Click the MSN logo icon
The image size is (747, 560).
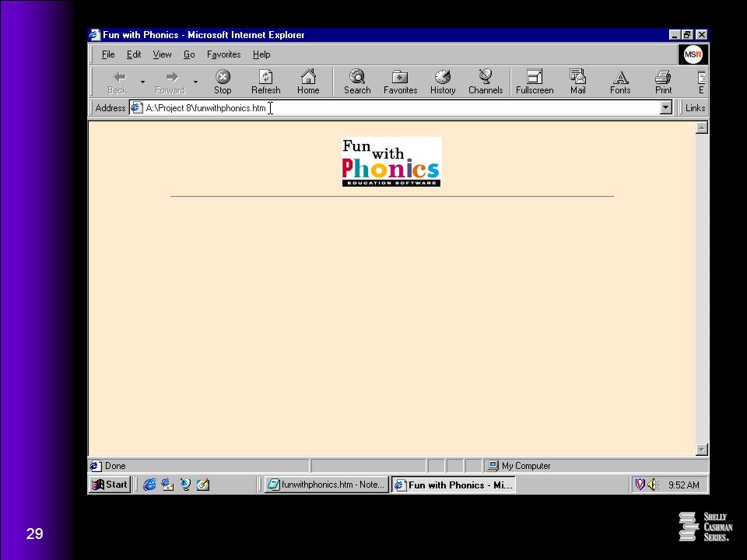click(x=693, y=54)
